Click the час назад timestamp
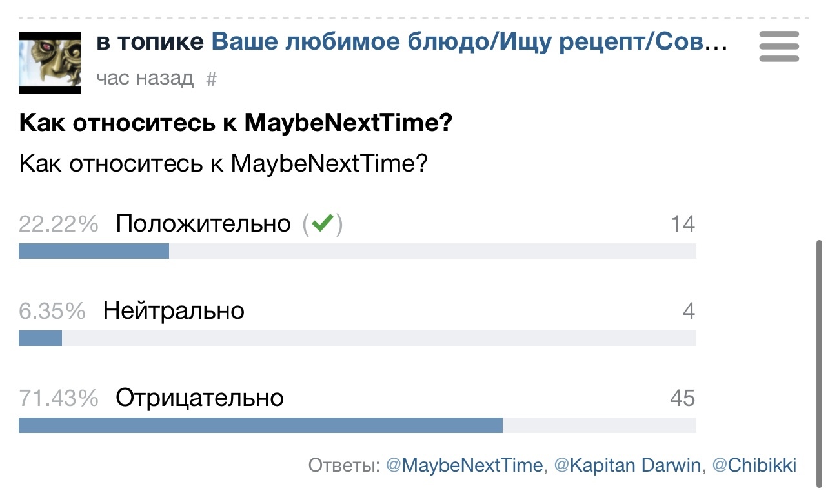 point(145,79)
